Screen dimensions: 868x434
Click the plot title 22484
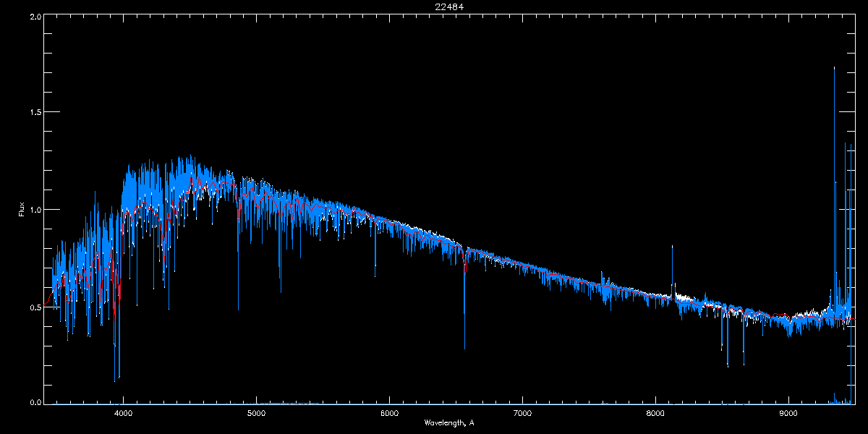pos(448,7)
